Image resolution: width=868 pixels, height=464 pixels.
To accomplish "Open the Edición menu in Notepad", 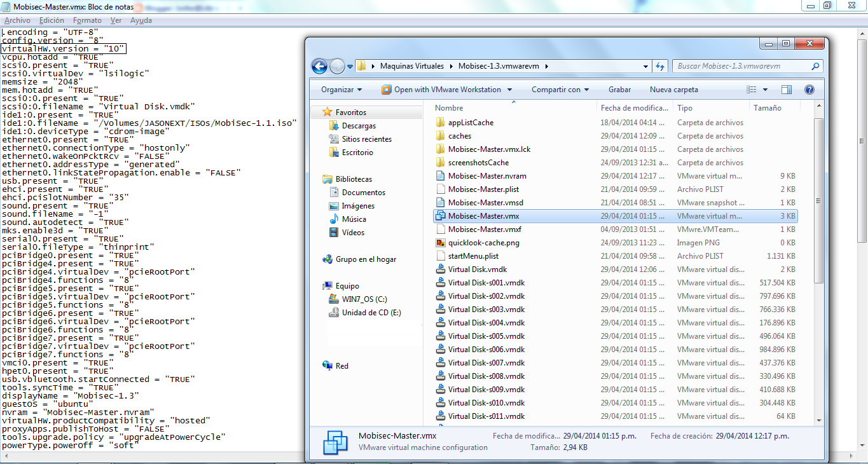I will coord(52,20).
